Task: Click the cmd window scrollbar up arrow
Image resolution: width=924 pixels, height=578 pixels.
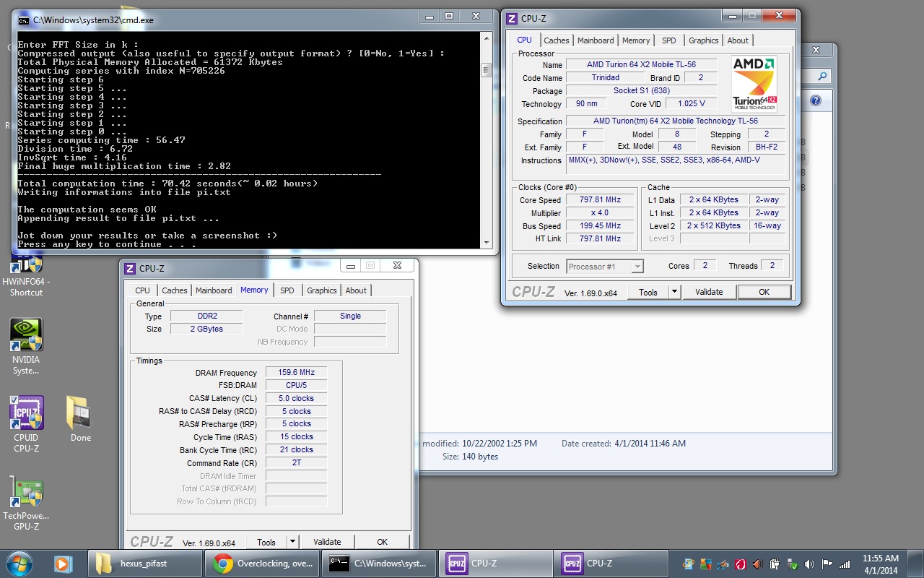Action: [486, 39]
